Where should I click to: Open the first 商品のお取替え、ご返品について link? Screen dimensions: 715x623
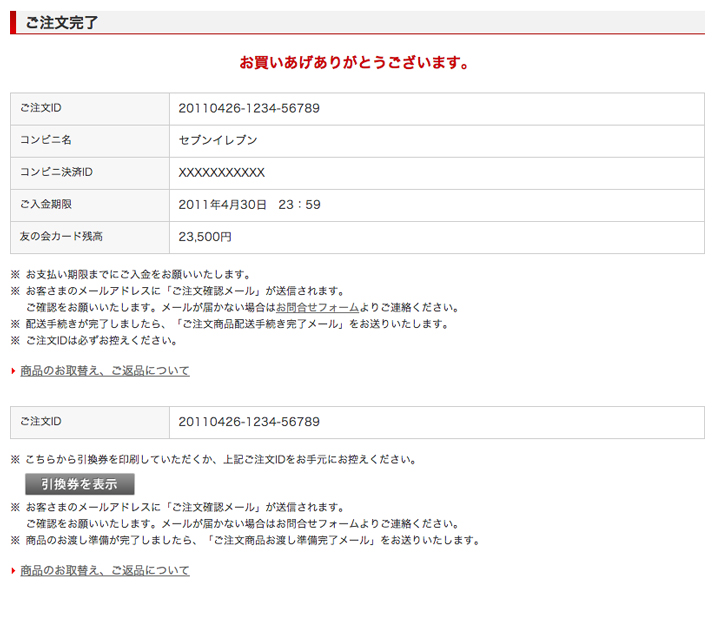[x=105, y=371]
